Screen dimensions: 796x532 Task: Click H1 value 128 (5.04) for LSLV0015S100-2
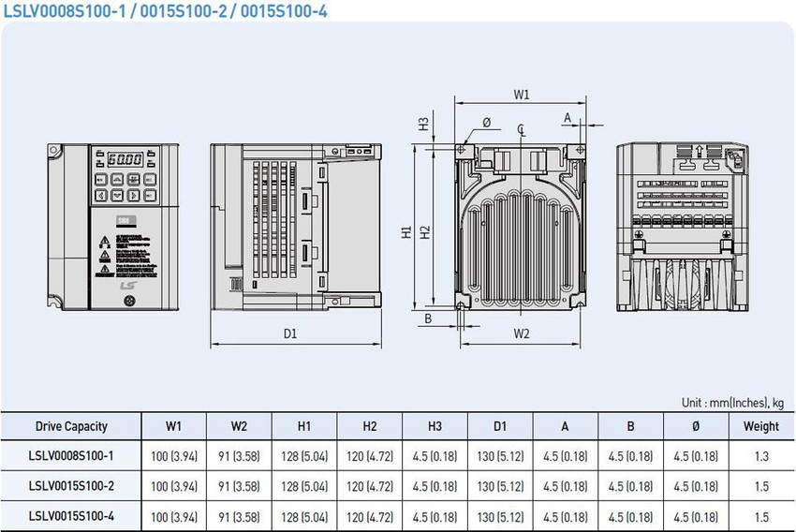pos(304,487)
